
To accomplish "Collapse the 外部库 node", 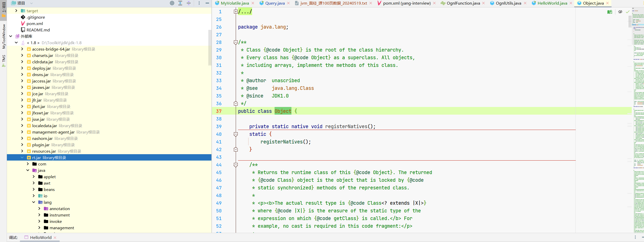I will 11,36.
